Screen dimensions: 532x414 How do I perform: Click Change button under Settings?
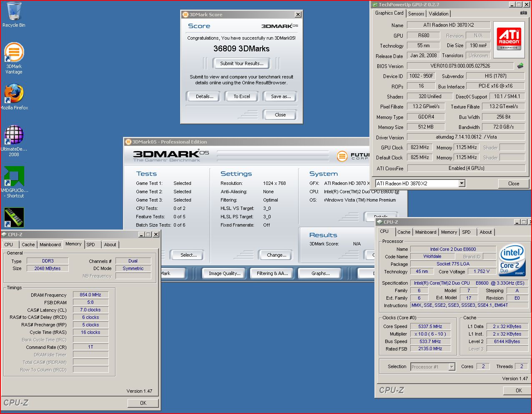tap(276, 255)
